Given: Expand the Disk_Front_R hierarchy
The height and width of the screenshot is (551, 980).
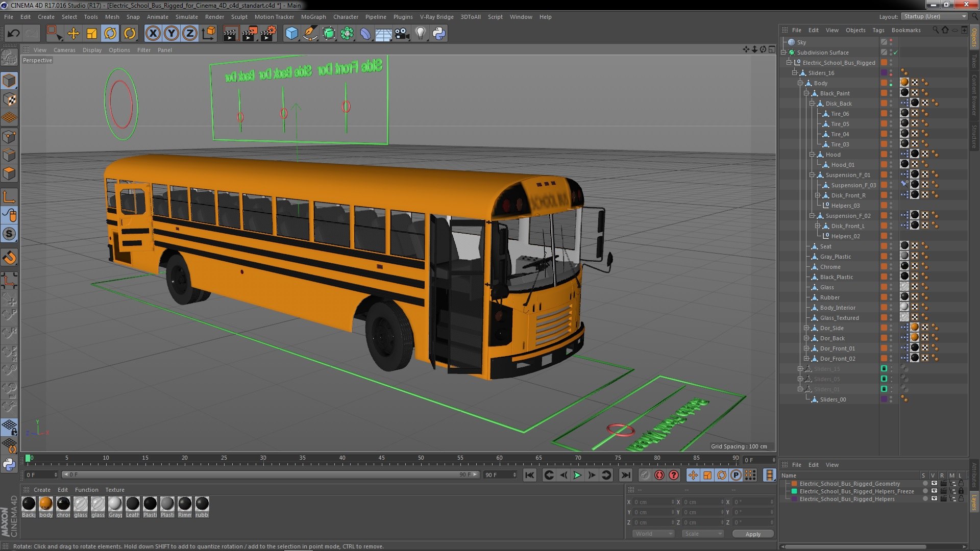Looking at the screenshot, I should pyautogui.click(x=817, y=195).
